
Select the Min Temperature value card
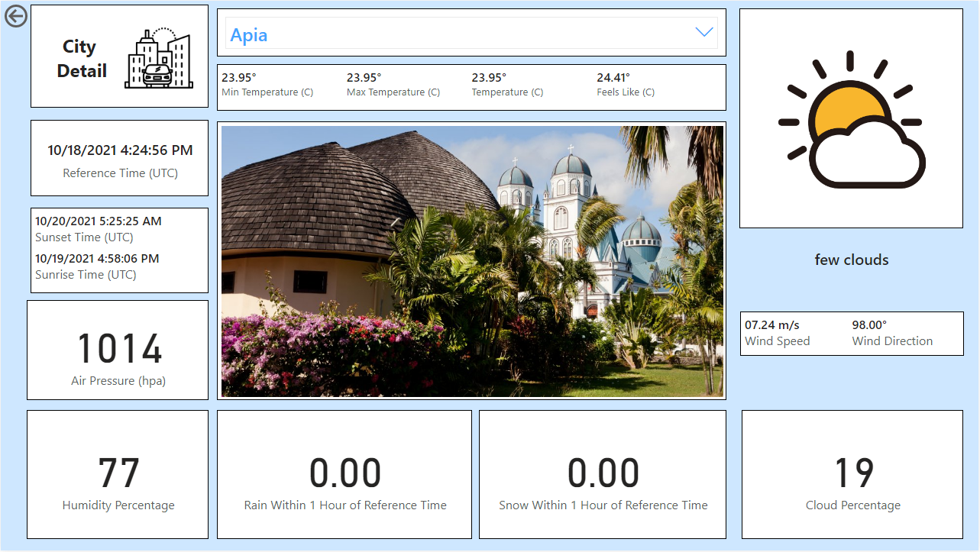[x=267, y=82]
